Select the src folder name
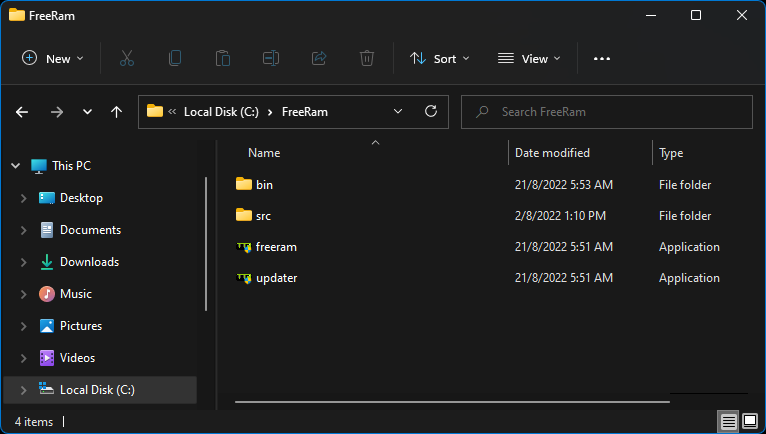This screenshot has height=434, width=766. tap(263, 216)
